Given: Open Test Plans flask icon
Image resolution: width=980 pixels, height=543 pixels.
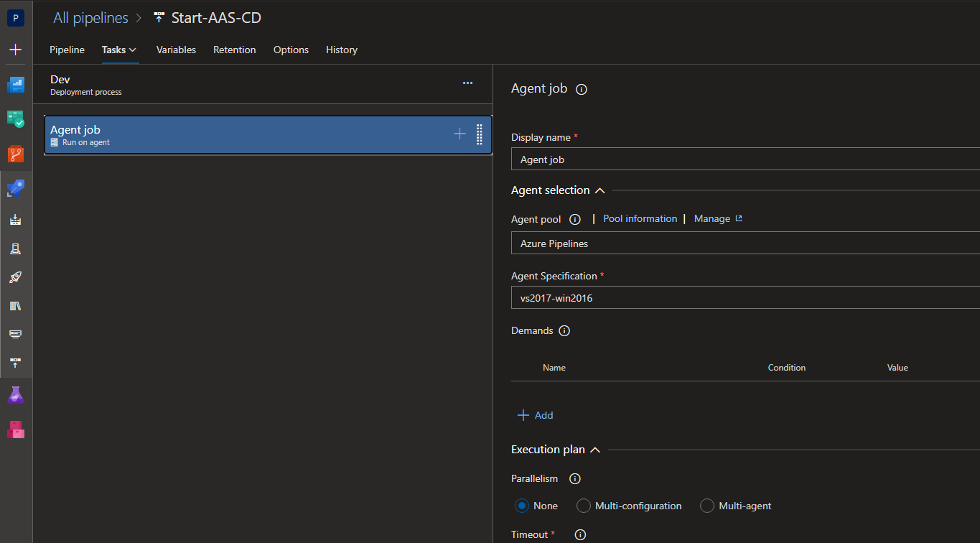Looking at the screenshot, I should 16,394.
